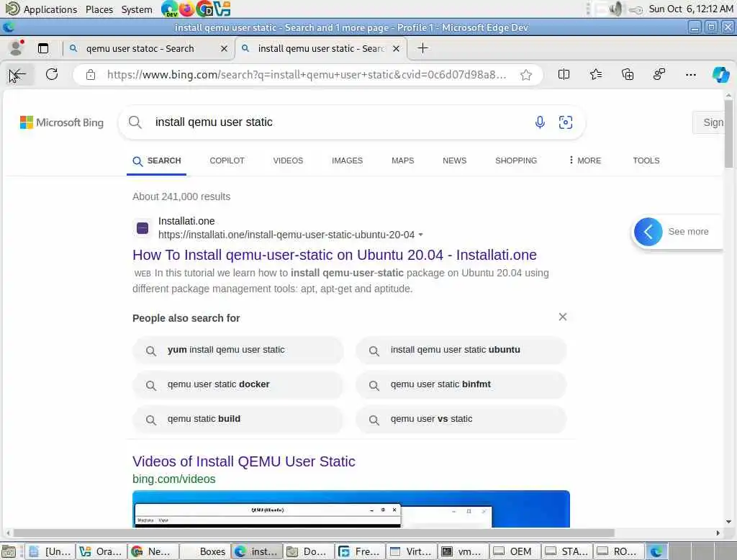Open the tab actions menu icon
This screenshot has height=560, width=737.
pos(42,48)
